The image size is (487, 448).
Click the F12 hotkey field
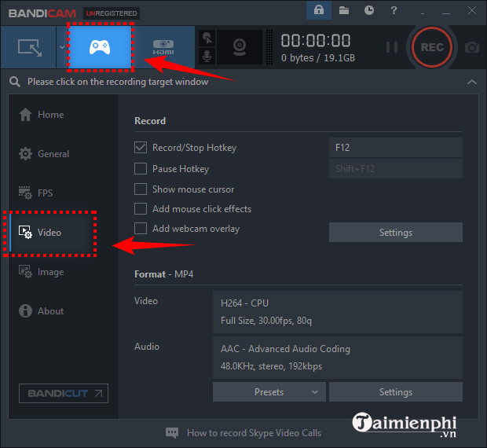pos(396,148)
